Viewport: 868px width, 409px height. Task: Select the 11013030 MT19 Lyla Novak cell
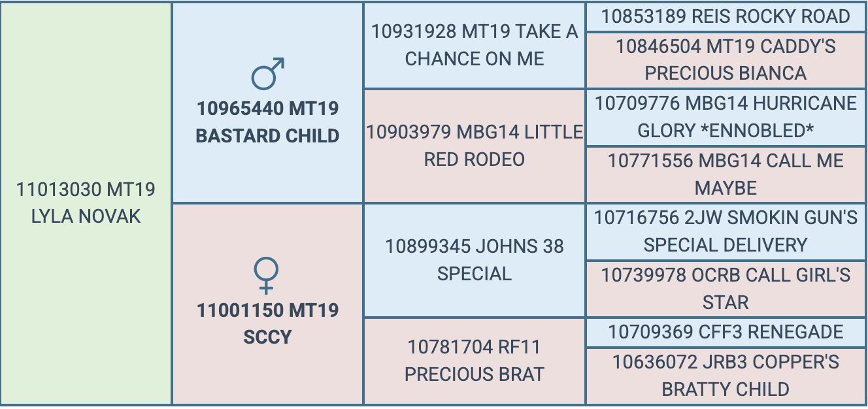coord(86,203)
